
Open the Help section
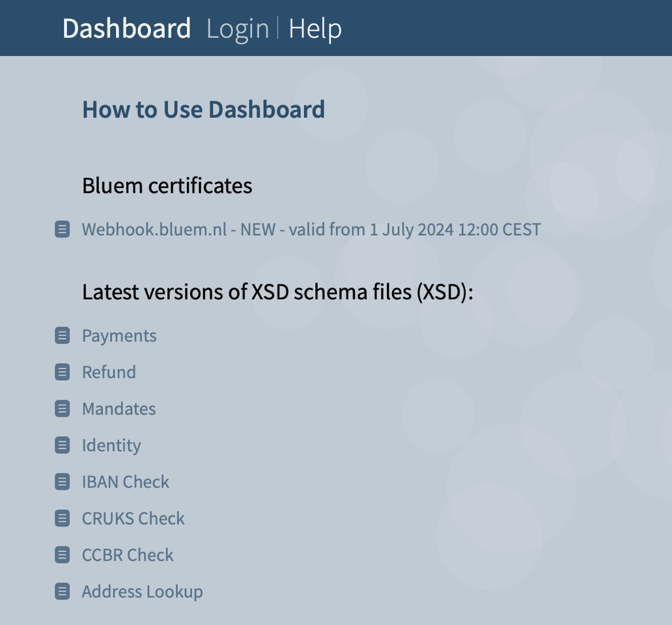coord(316,28)
